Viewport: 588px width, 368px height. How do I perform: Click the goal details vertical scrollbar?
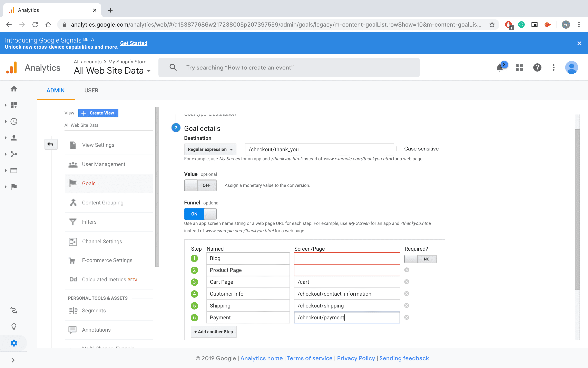click(x=577, y=209)
